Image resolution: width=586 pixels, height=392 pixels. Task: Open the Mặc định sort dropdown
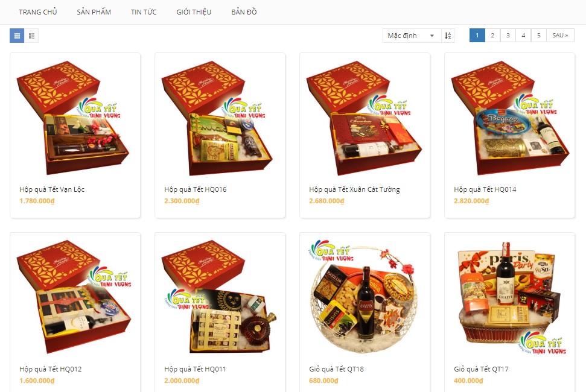click(x=412, y=36)
